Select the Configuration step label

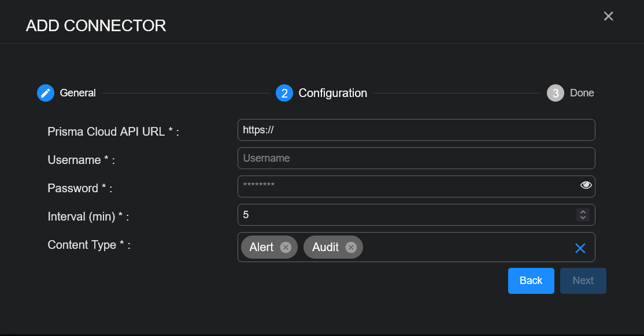coord(332,93)
